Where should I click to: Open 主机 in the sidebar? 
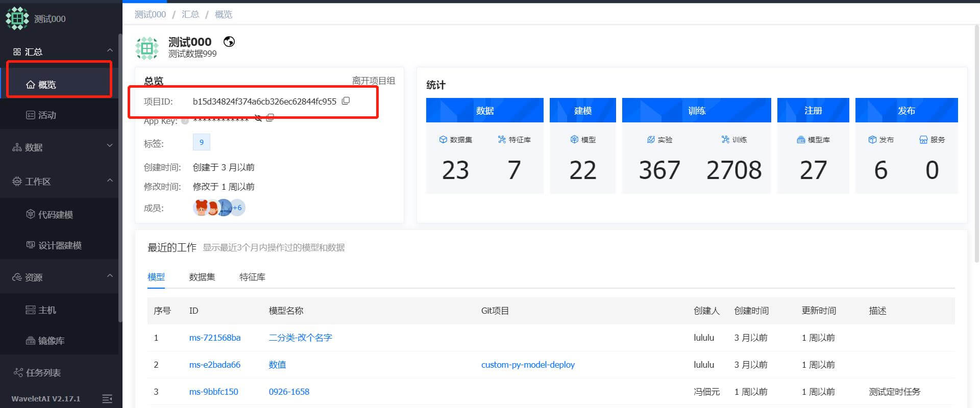tap(59, 310)
